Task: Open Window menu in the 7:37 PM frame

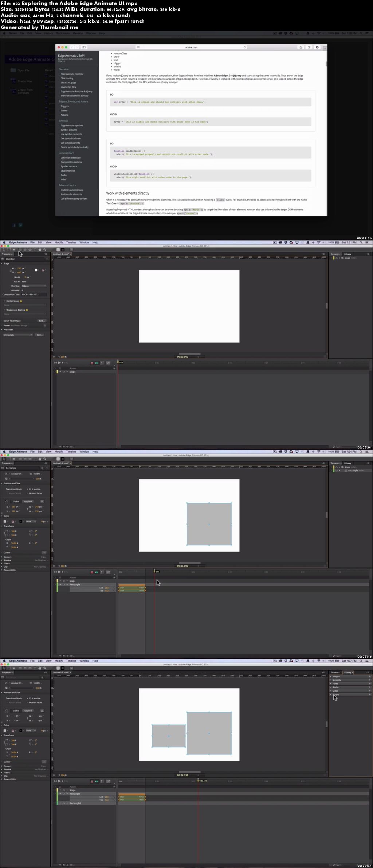Action: point(84,661)
